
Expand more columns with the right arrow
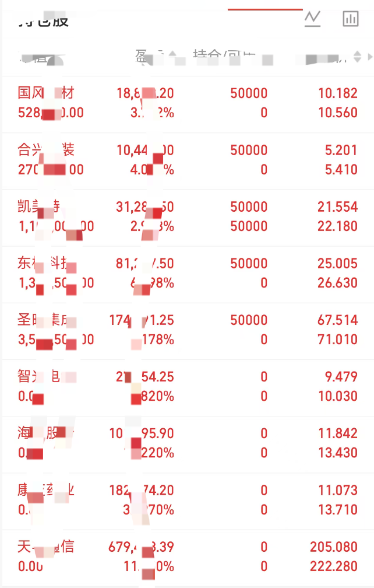click(x=370, y=57)
